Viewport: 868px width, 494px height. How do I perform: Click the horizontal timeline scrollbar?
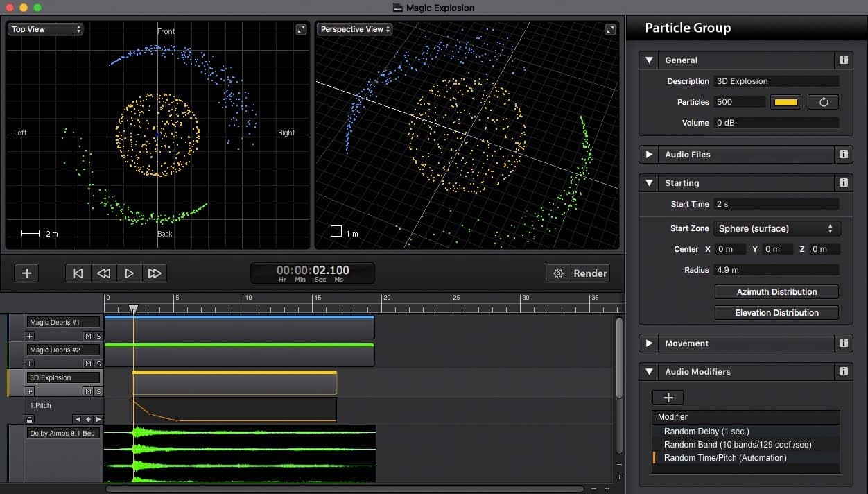345,489
